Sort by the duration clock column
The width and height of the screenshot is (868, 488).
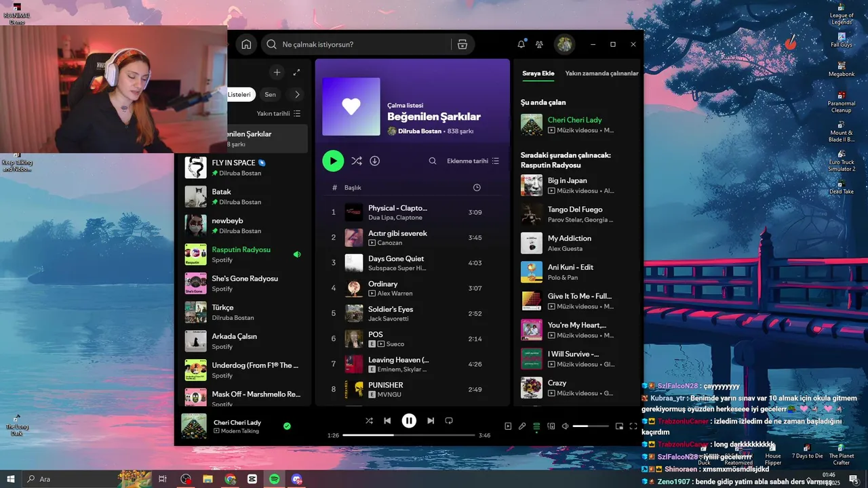[x=477, y=187]
